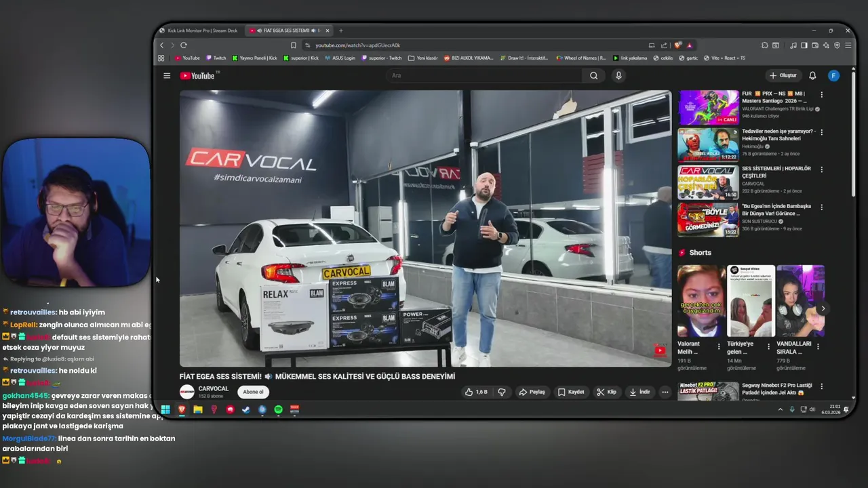Open the browser apps grid icon
The width and height of the screenshot is (868, 488).
tap(161, 58)
